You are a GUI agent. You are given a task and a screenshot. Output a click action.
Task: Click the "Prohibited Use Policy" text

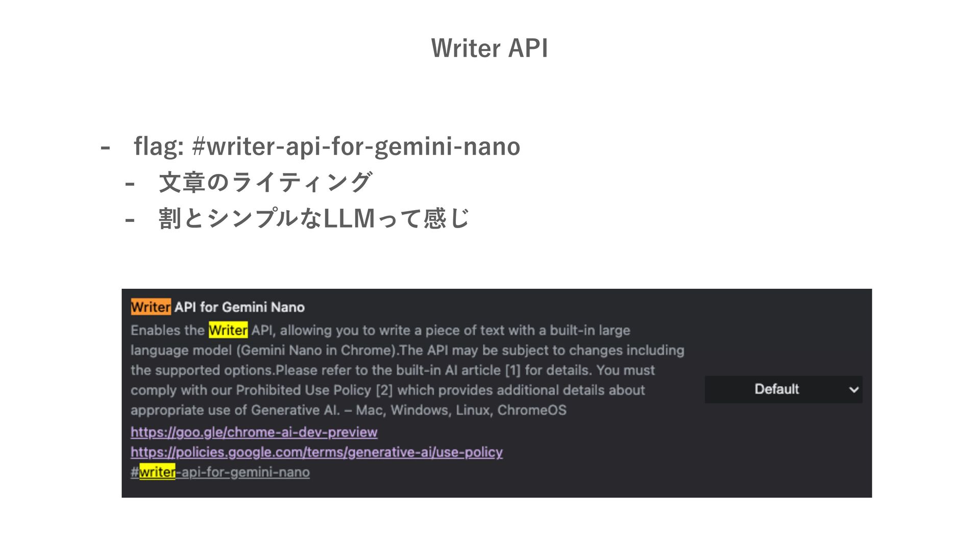tap(303, 390)
